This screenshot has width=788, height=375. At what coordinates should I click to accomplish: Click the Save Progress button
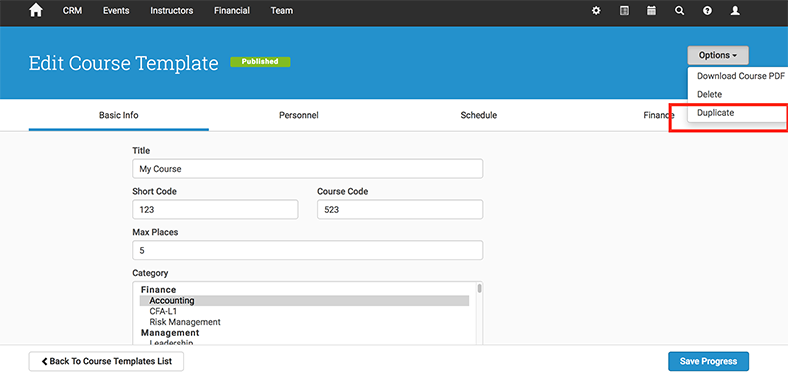coord(708,361)
